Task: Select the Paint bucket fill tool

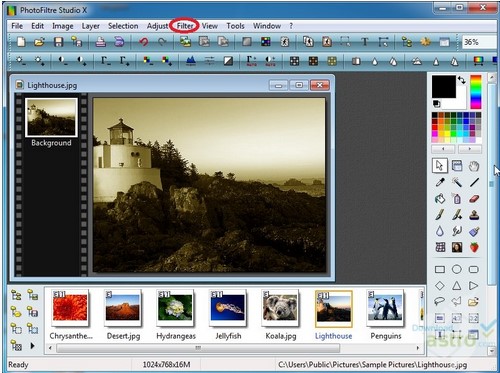Action: [x=440, y=199]
